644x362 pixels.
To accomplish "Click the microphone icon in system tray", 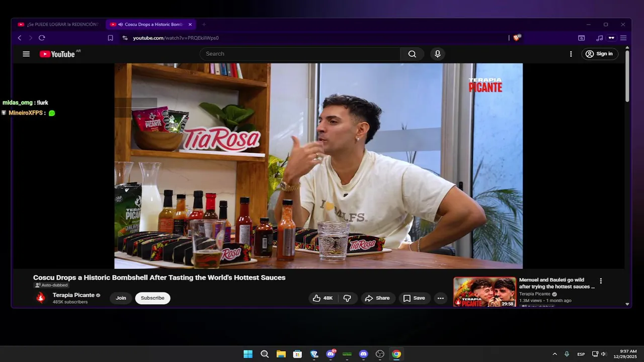I will tap(567, 354).
